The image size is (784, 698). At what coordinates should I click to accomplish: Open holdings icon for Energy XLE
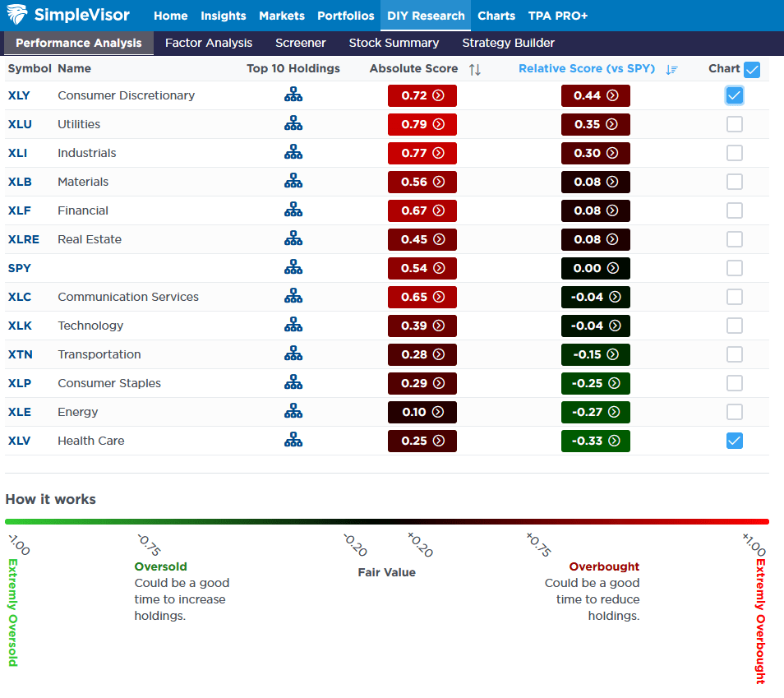click(293, 412)
